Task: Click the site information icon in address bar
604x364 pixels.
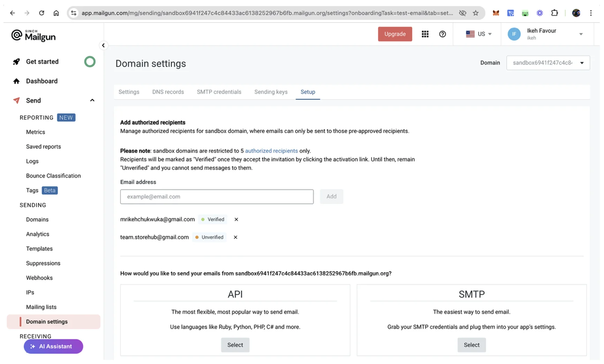Action: coord(74,13)
